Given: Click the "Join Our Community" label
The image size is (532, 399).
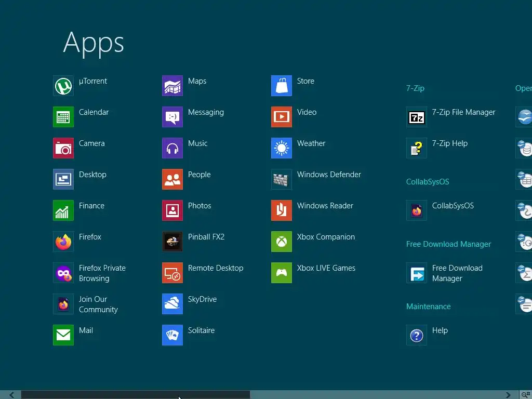Looking at the screenshot, I should tap(98, 304).
